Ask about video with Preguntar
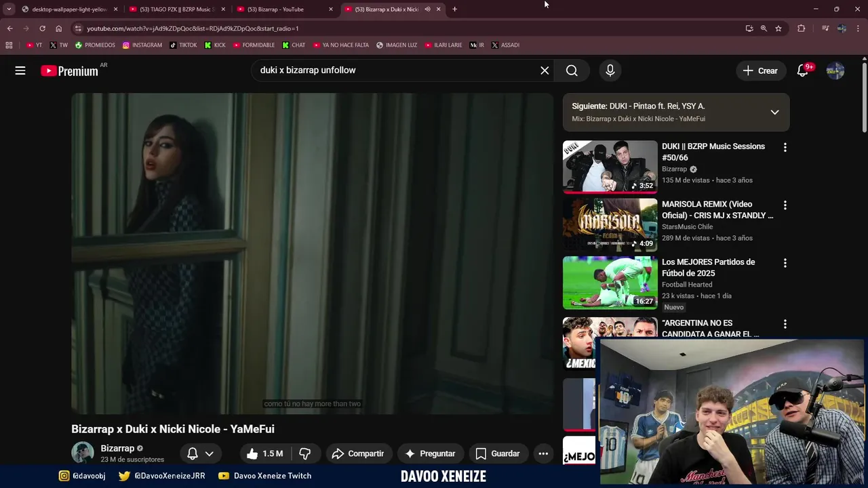Screen dimensions: 868x488 pos(430,453)
